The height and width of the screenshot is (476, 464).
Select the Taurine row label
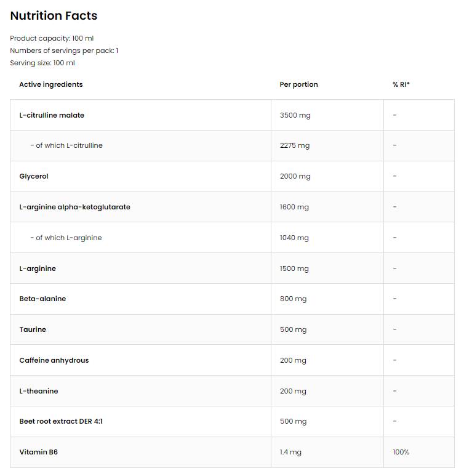(33, 329)
